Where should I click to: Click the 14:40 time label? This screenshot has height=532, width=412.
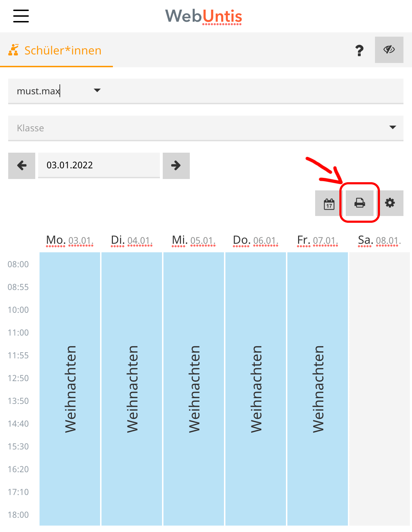pos(18,424)
